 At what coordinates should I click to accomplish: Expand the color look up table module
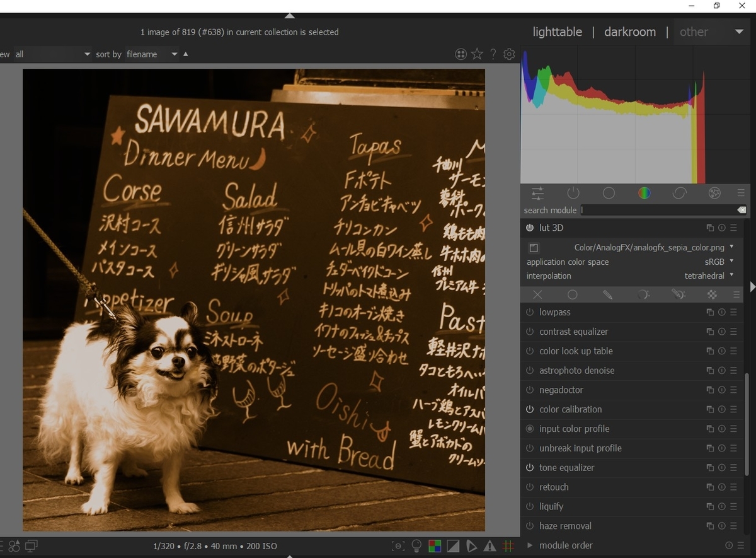pos(576,351)
